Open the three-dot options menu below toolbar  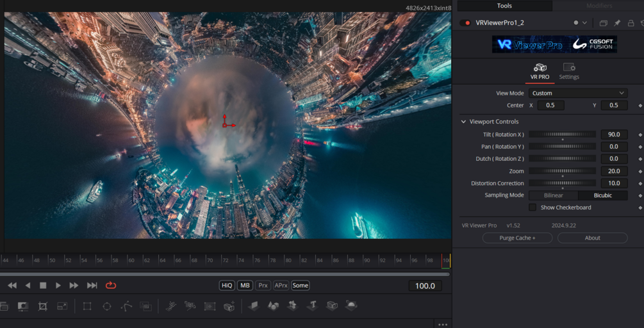tap(442, 324)
